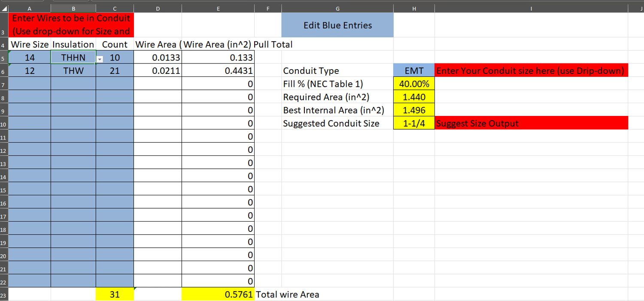Click the Edit Blue Entries cell
Viewport: 644px width, 301px height.
coord(337,25)
